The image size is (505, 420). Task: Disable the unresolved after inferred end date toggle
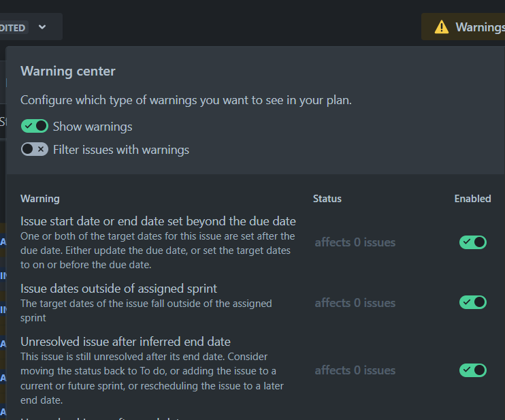click(472, 370)
